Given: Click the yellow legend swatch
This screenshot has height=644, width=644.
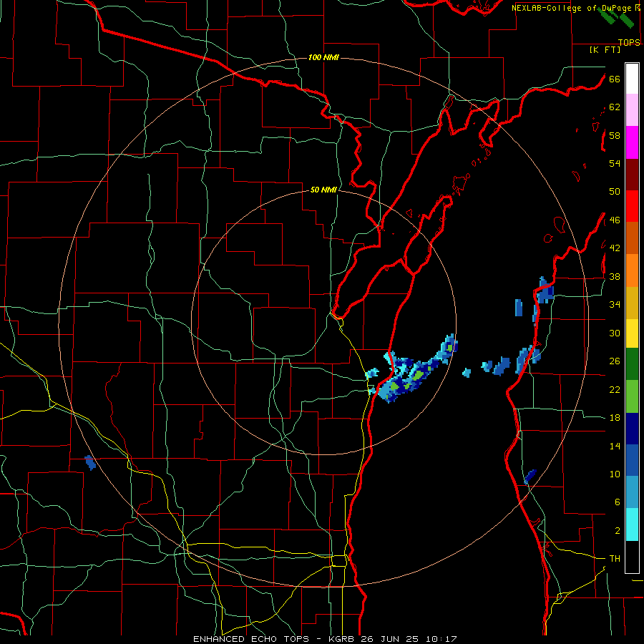Looking at the screenshot, I should pyautogui.click(x=632, y=333).
